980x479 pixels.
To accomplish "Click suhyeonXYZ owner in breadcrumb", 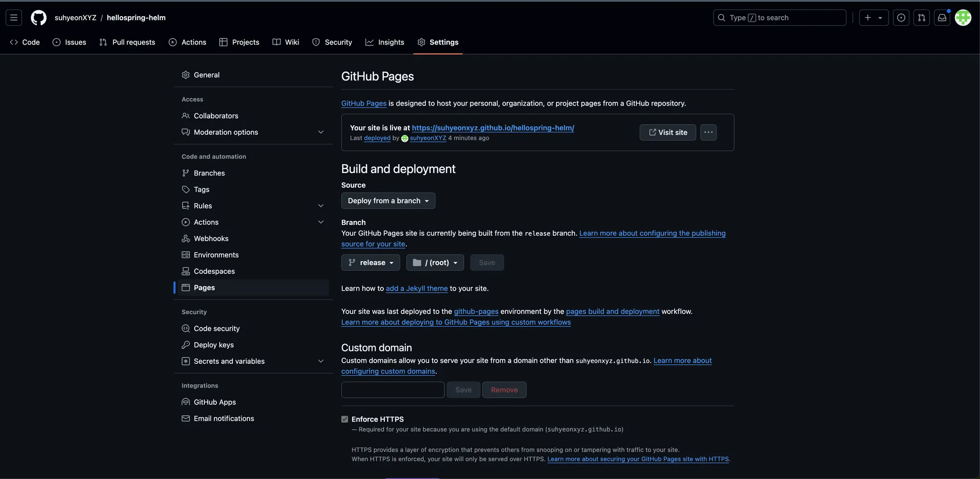I will coord(76,18).
